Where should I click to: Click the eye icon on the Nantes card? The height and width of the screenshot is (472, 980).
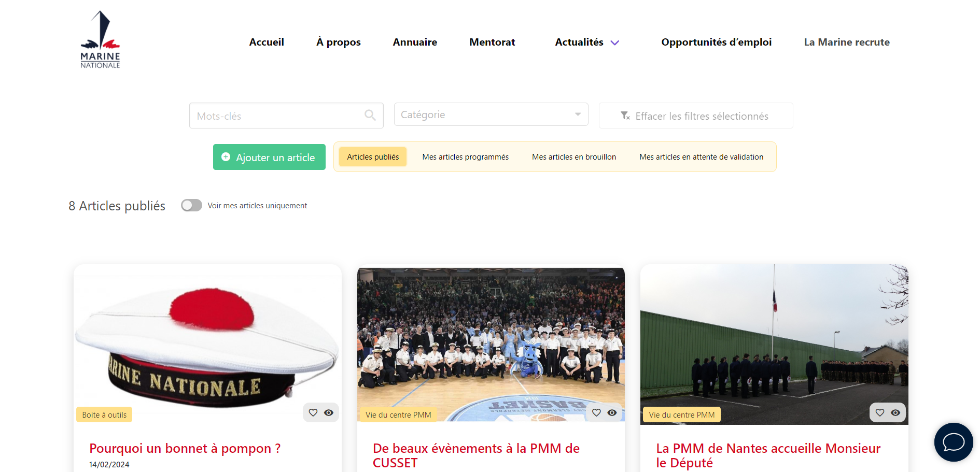pos(895,412)
